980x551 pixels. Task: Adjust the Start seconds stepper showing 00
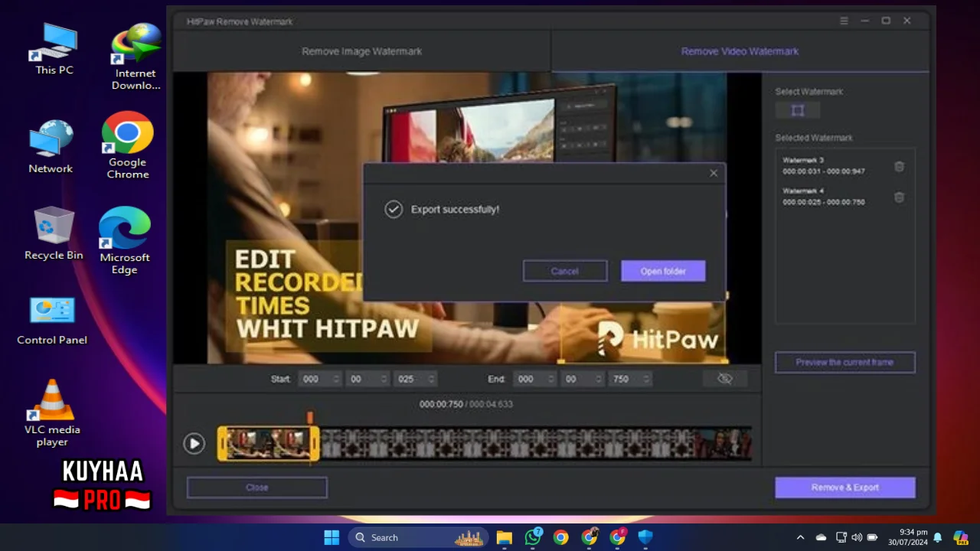click(x=367, y=379)
